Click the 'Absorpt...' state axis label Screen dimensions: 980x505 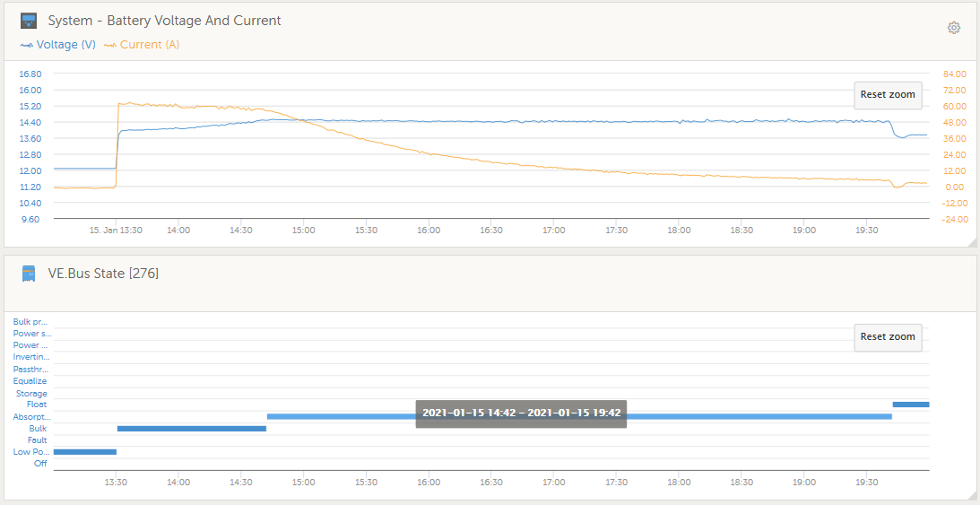click(x=32, y=417)
